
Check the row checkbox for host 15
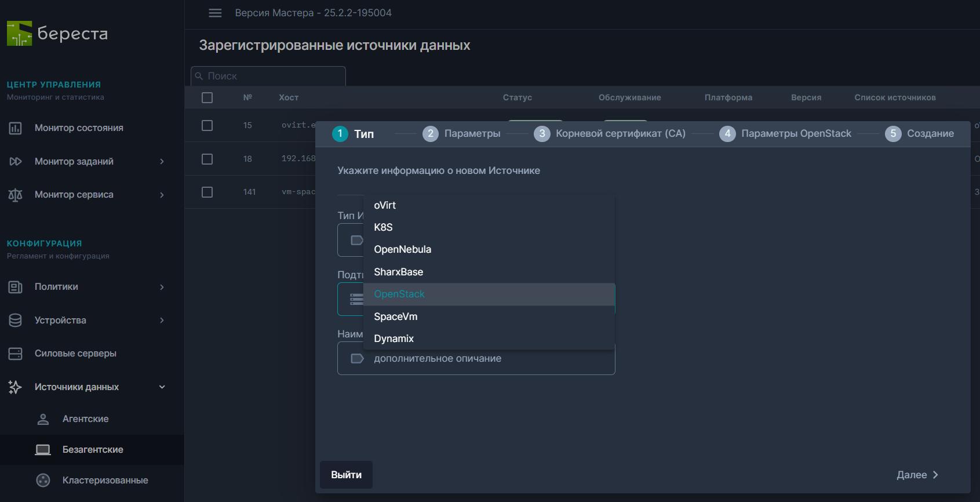tap(207, 125)
